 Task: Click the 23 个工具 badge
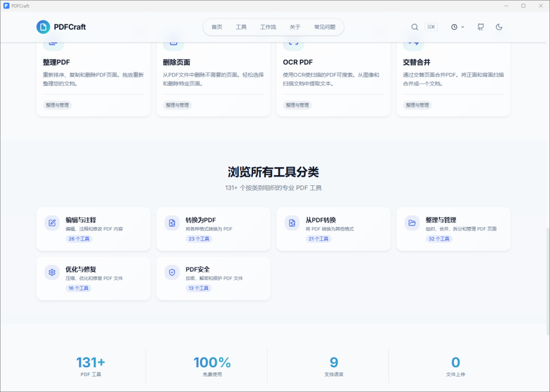click(x=199, y=239)
